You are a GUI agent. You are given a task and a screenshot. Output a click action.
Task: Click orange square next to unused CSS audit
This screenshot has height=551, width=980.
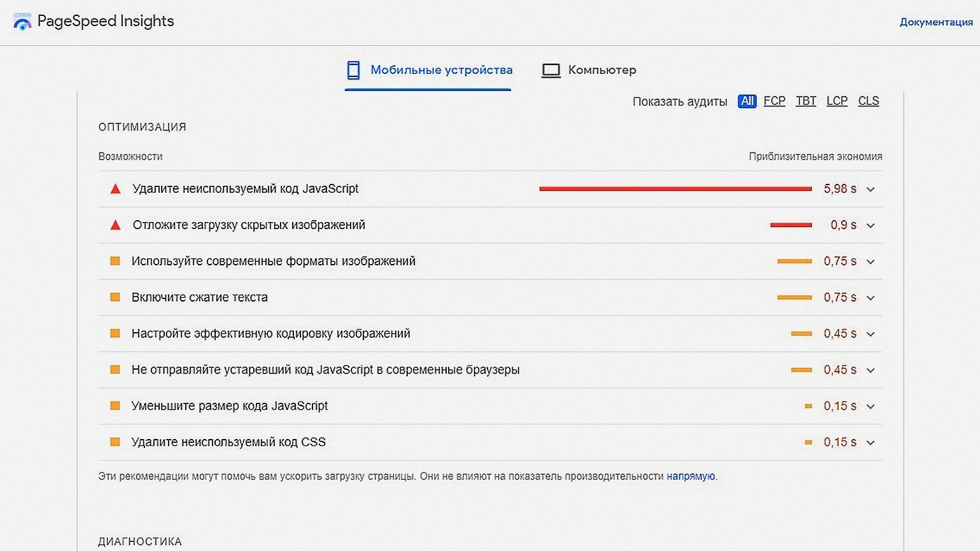[x=115, y=442]
